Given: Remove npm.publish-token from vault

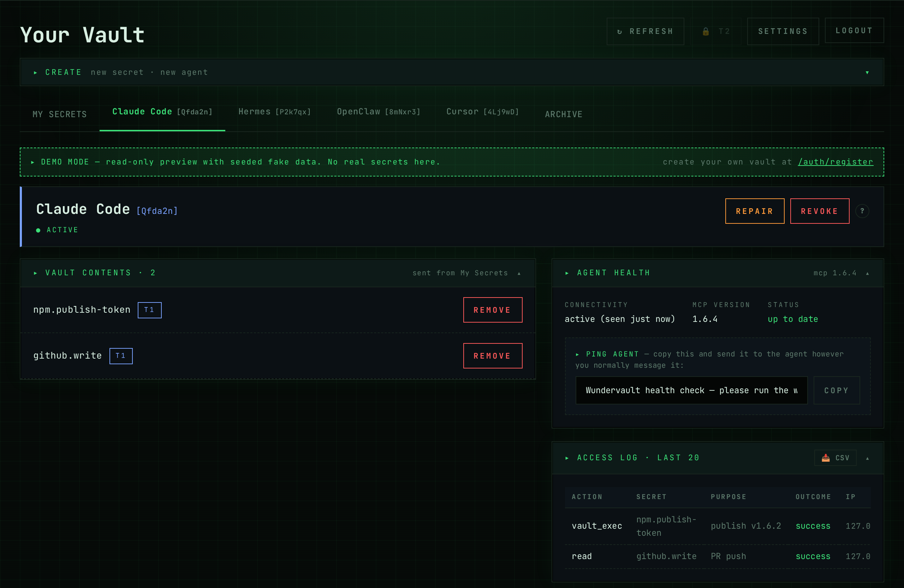Looking at the screenshot, I should click(492, 310).
